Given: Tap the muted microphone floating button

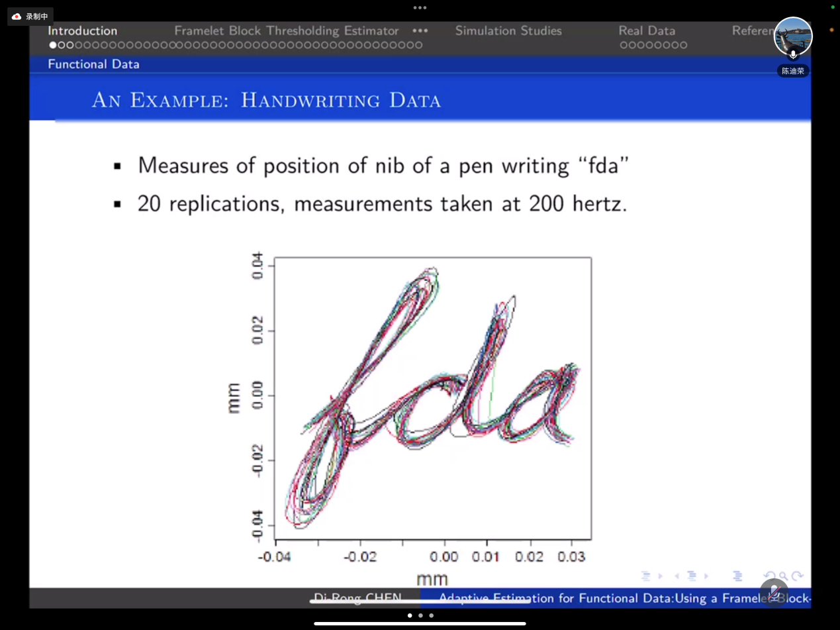Looking at the screenshot, I should point(774,592).
